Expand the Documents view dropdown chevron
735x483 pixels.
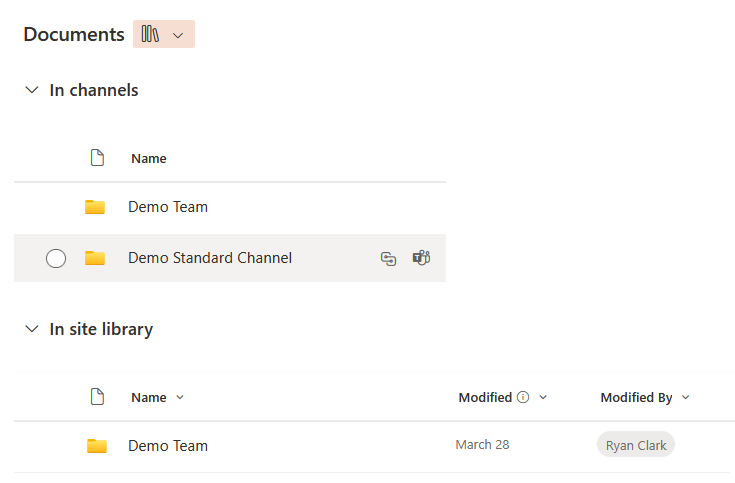178,35
